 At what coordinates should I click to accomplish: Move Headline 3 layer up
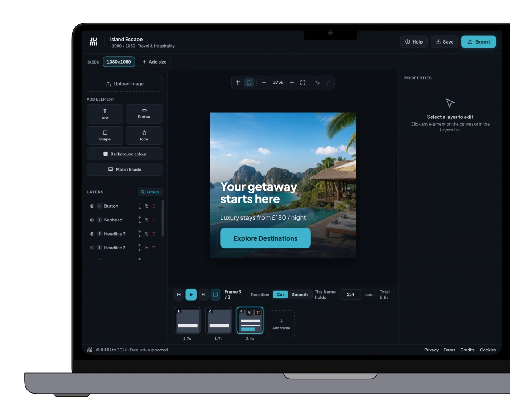coord(140,232)
